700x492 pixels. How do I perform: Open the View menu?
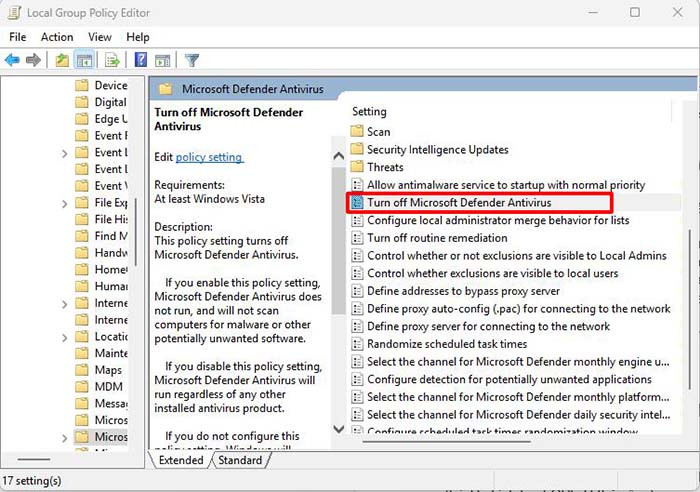pos(100,37)
